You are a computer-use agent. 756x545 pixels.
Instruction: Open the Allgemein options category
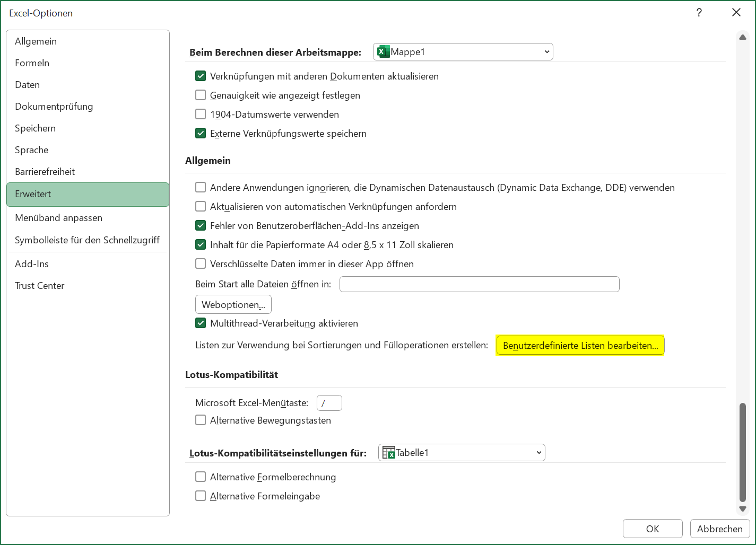click(x=88, y=41)
